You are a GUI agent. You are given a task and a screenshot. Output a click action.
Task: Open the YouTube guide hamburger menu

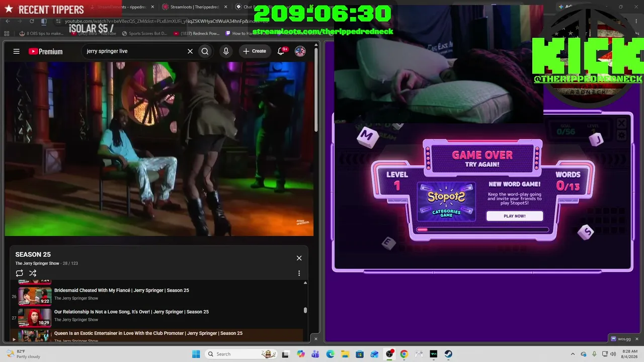(x=17, y=51)
